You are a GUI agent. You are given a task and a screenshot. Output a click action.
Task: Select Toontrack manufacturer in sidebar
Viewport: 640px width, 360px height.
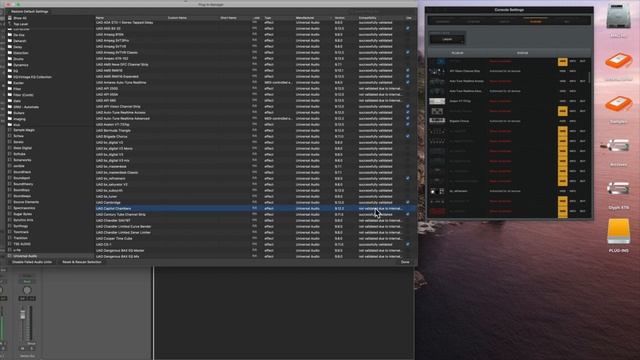point(21,232)
